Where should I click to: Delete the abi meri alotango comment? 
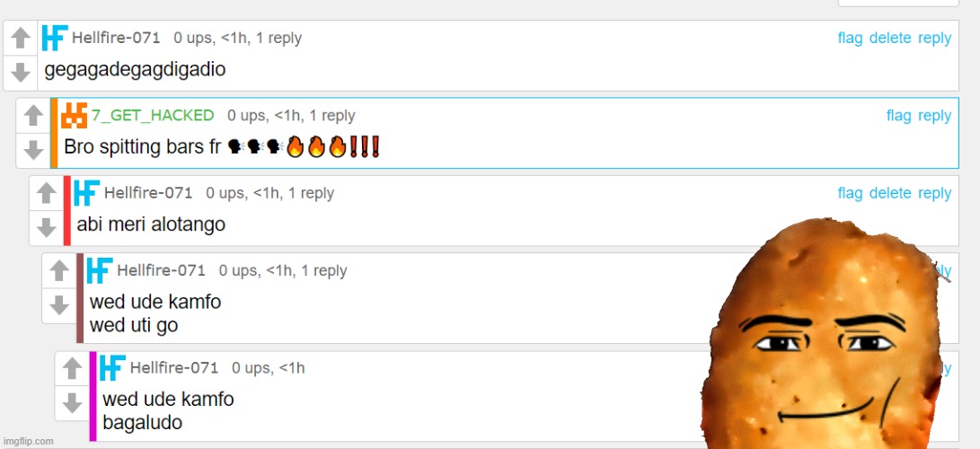click(890, 194)
